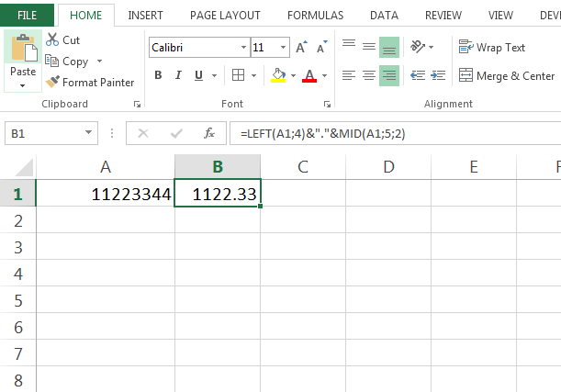
Task: Select column C header
Action: [303, 167]
